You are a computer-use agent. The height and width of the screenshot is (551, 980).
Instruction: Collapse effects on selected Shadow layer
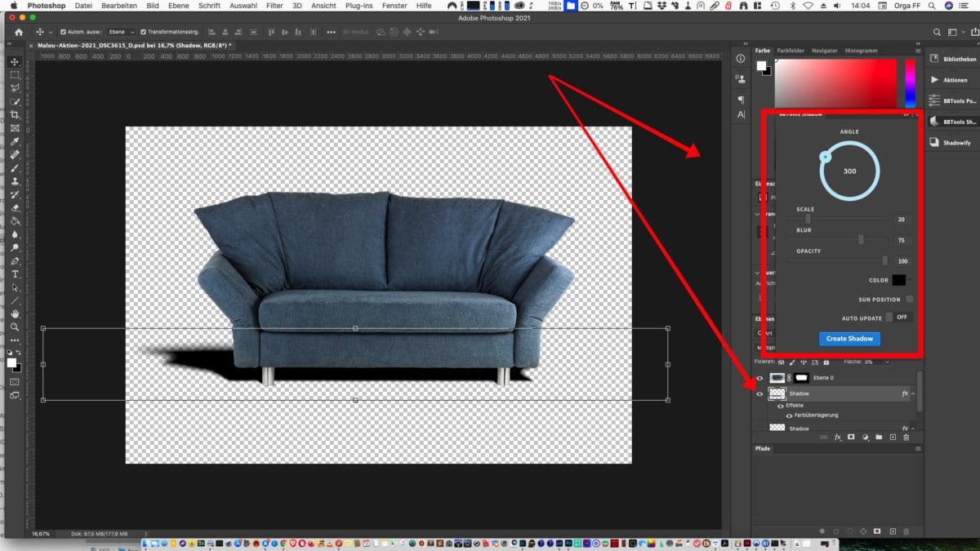coord(913,393)
